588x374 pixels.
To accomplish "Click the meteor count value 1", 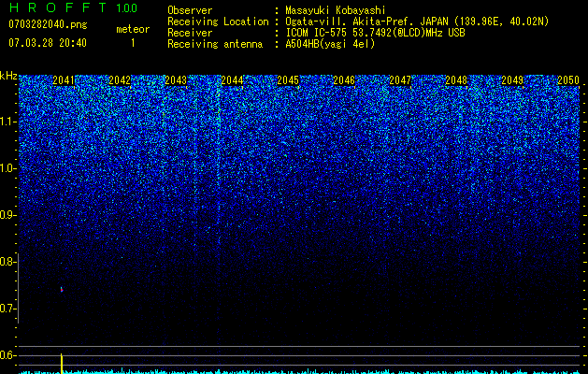I will pyautogui.click(x=133, y=43).
